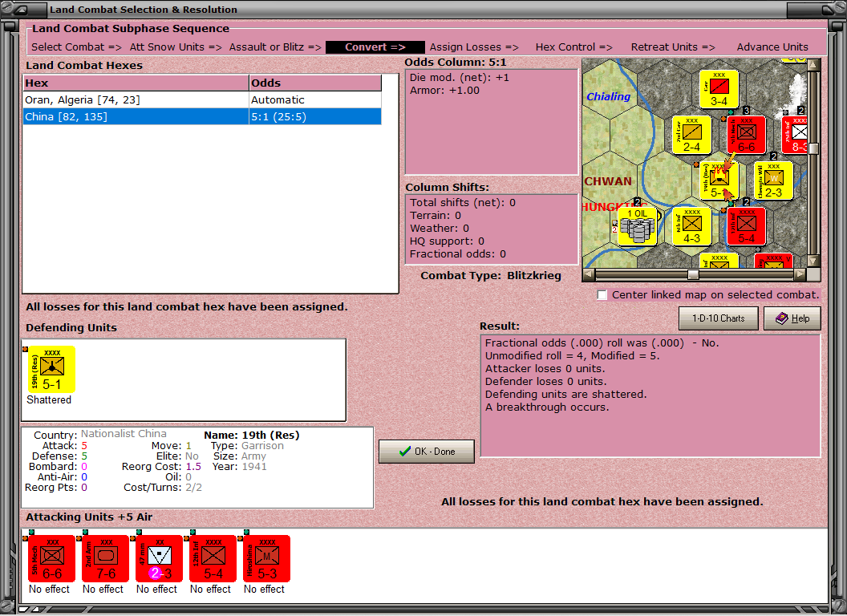Select the 19th (Res) defending unit counter
The width and height of the screenshot is (847, 616).
click(51, 370)
